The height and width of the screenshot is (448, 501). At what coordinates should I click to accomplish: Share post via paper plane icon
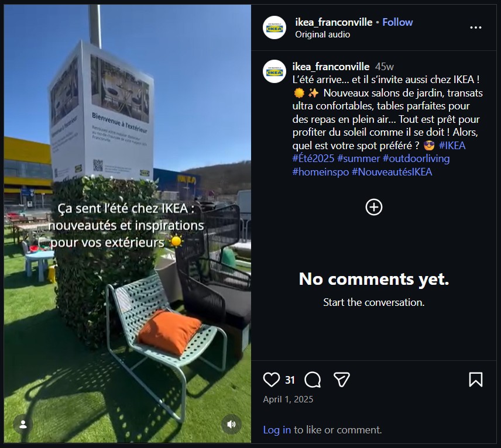coord(342,380)
